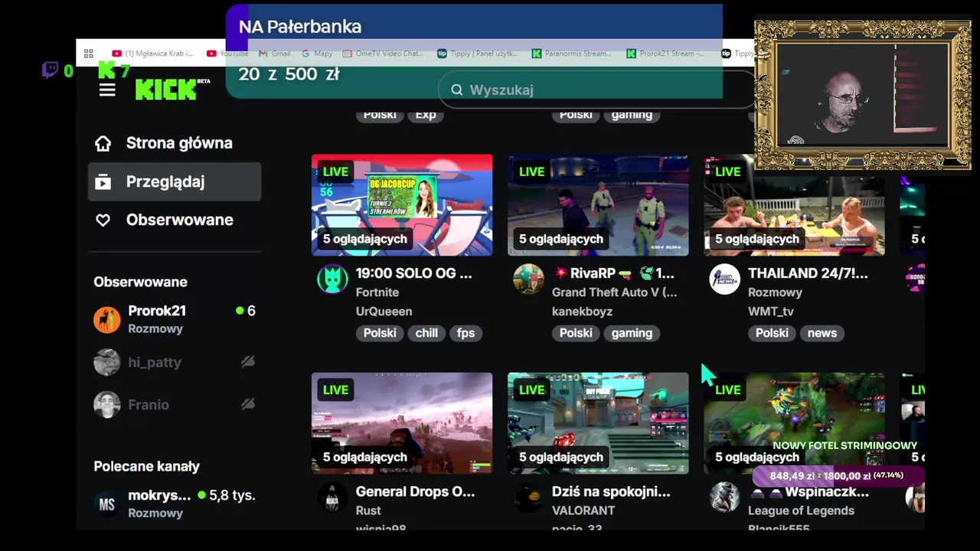Viewport: 980px width, 551px height.
Task: Click the Strona główna home icon
Action: (x=103, y=143)
